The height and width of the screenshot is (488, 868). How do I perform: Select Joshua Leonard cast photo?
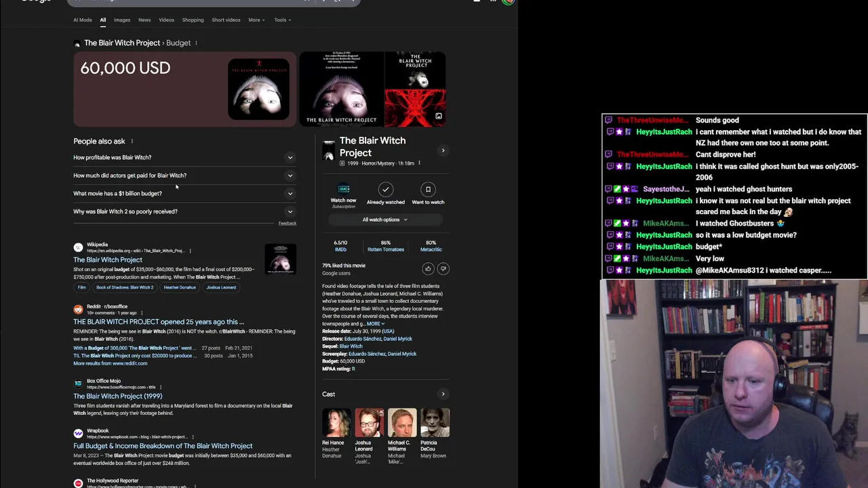pos(369,423)
